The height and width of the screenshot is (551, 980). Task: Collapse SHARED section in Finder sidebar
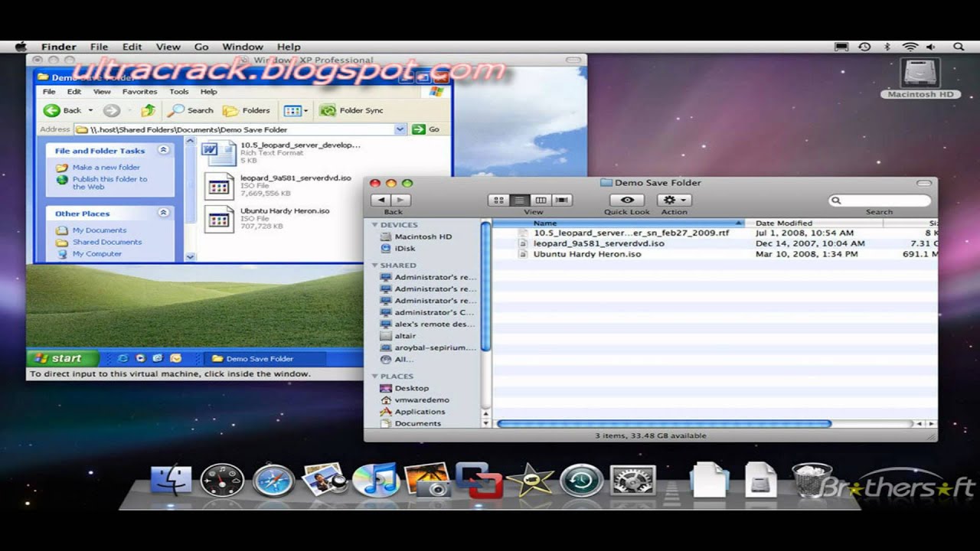(x=375, y=266)
